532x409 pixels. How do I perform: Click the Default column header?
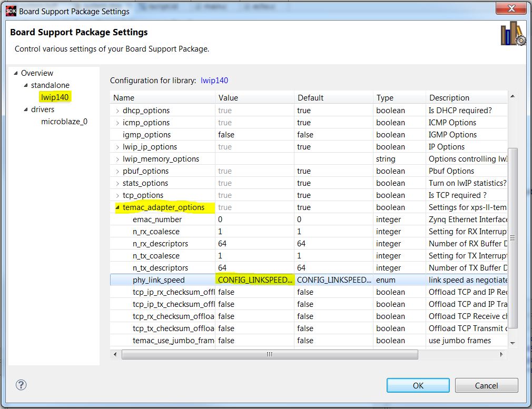[x=334, y=98]
